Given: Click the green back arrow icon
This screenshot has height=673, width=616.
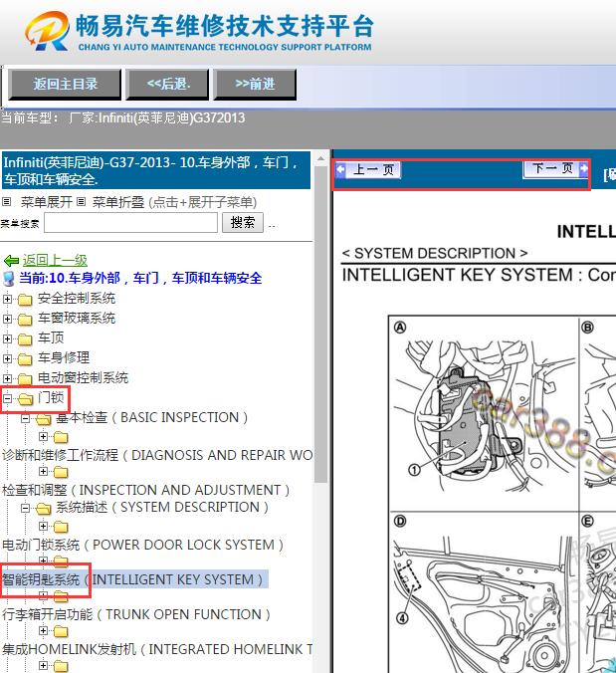Looking at the screenshot, I should 11,261.
